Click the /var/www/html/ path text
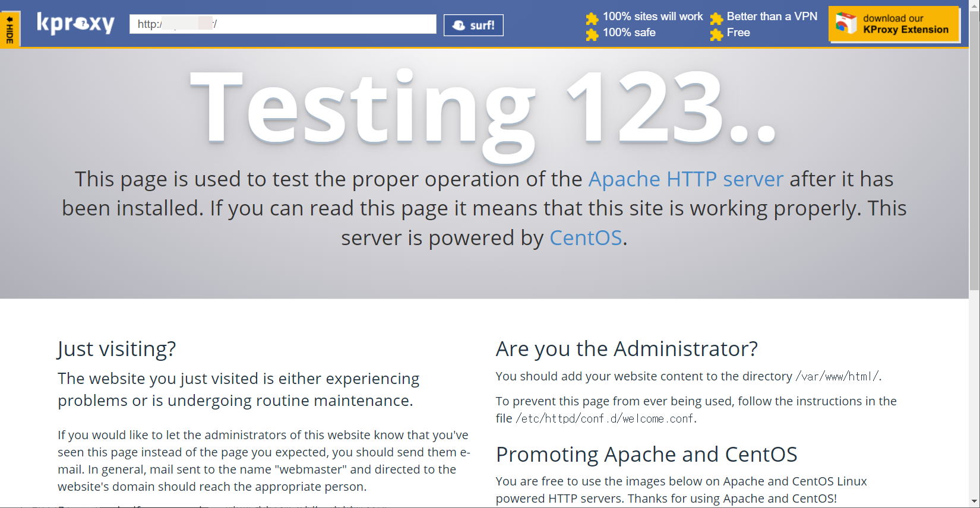 837,376
